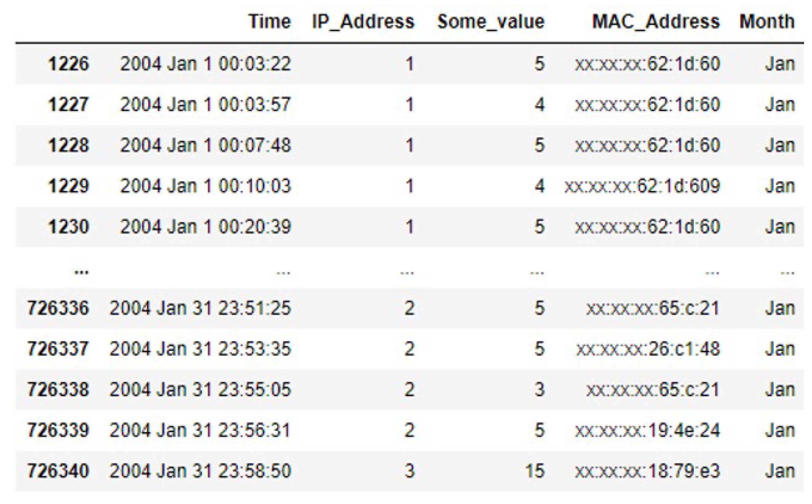Screen dimensions: 812x504
Task: Click the MAC_Address column header
Action: click(x=656, y=21)
